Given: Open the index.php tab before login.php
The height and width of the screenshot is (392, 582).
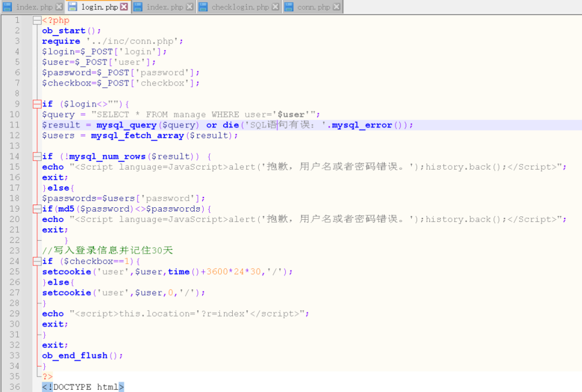Looking at the screenshot, I should (x=34, y=6).
